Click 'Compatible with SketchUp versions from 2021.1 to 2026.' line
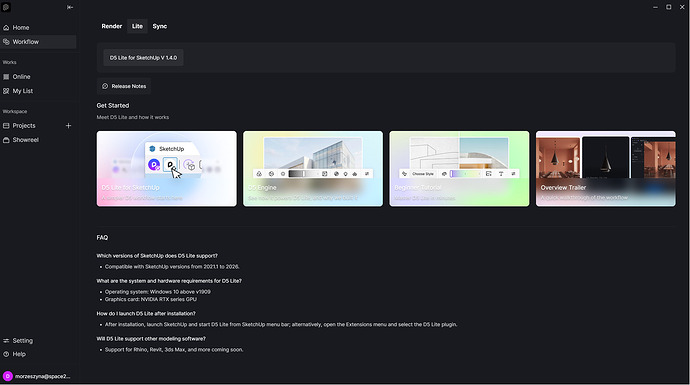The width and height of the screenshot is (690, 385). [172, 267]
